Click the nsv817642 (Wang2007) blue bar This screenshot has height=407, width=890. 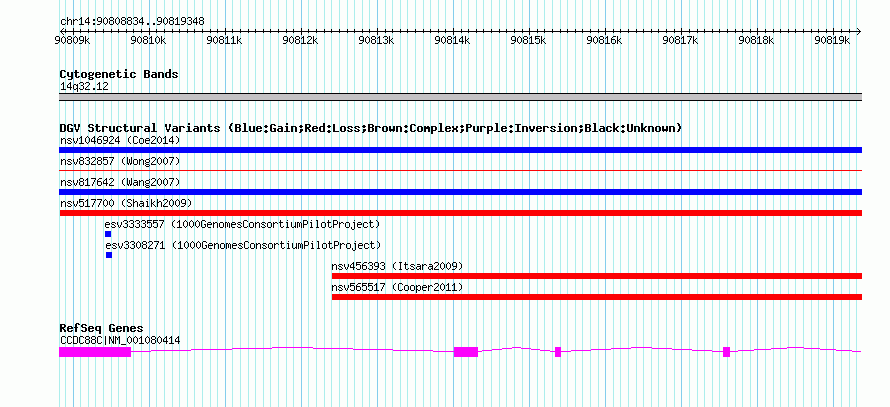460,192
